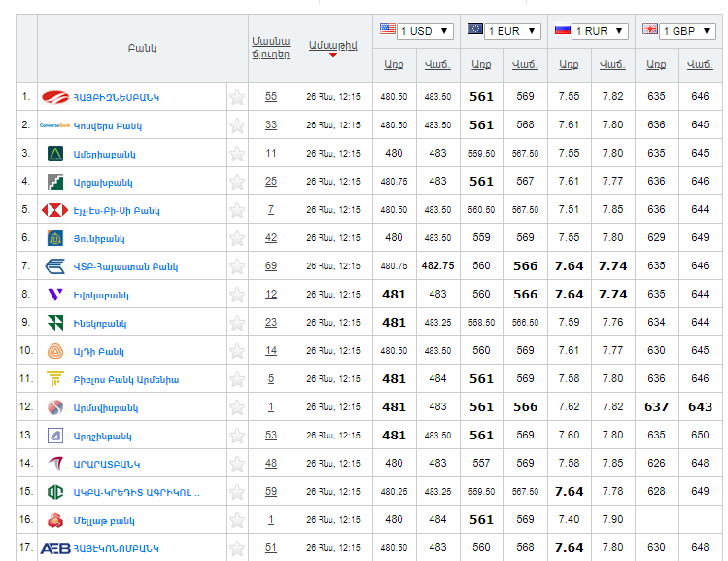The image size is (728, 561).
Task: Sort by GBP Վաճ. sell column header
Action: point(700,65)
